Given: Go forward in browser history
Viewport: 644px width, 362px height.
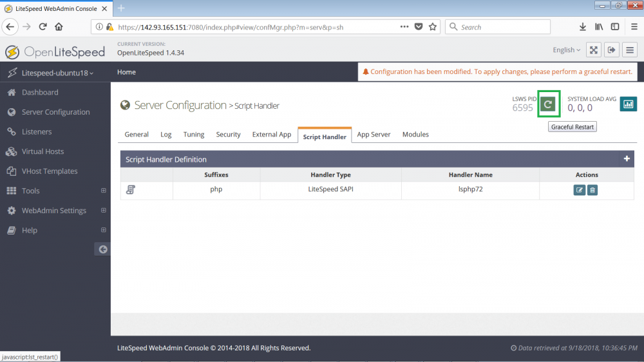Looking at the screenshot, I should coord(26,26).
